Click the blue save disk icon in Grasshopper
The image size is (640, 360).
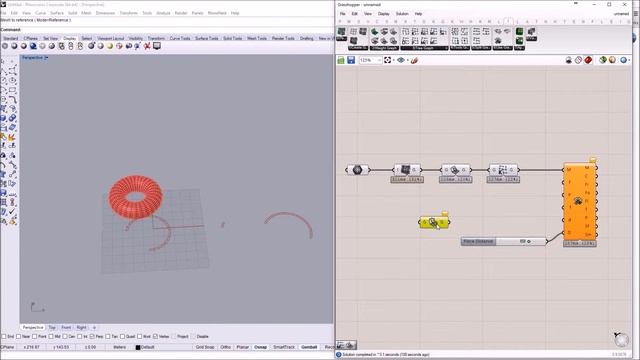coord(351,60)
